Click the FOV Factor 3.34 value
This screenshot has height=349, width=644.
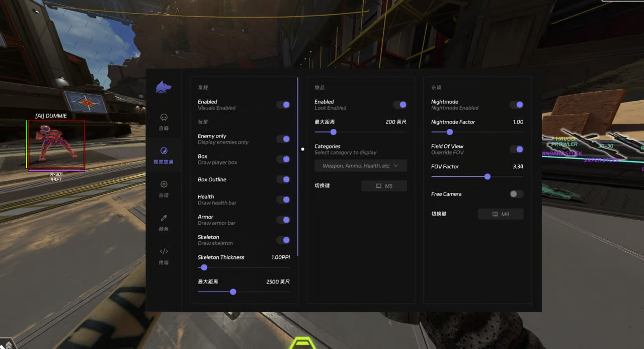point(518,166)
